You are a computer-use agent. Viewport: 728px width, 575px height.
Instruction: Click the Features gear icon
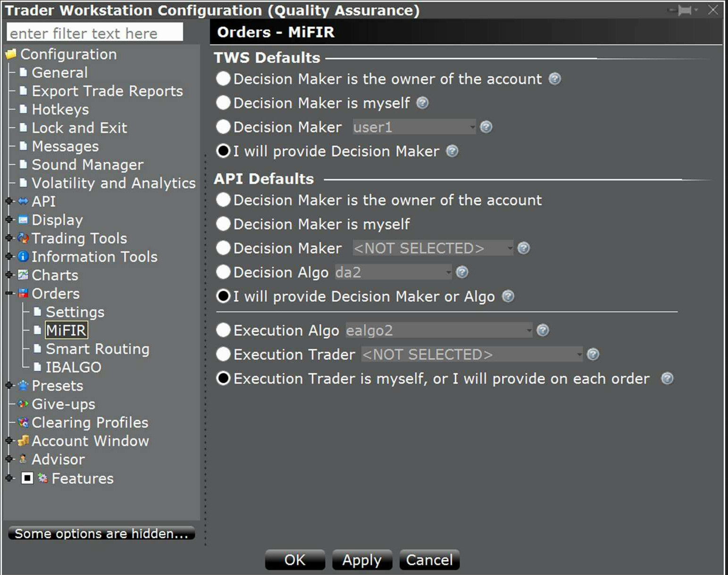point(43,478)
